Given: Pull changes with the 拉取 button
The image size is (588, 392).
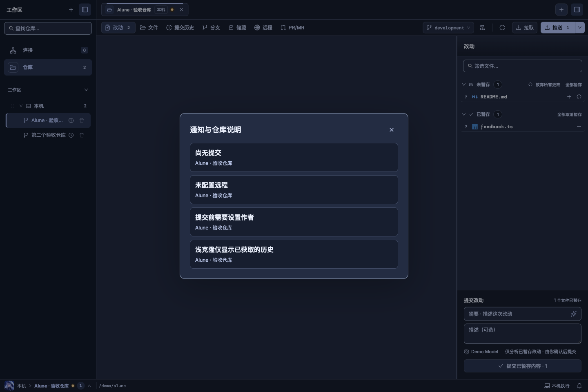Looking at the screenshot, I should 525,27.
